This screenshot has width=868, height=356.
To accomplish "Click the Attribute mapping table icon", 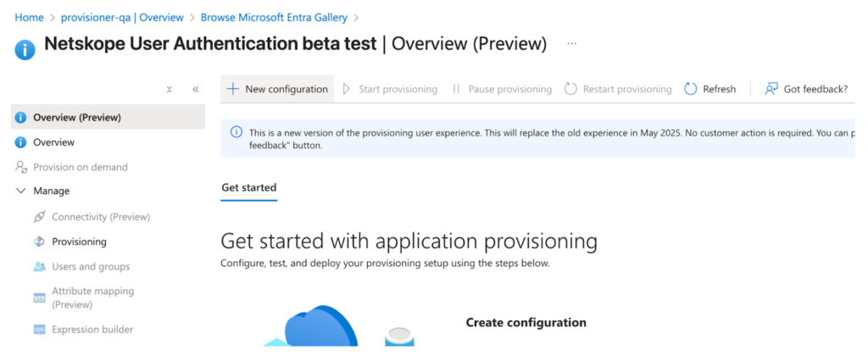I will click(39, 298).
